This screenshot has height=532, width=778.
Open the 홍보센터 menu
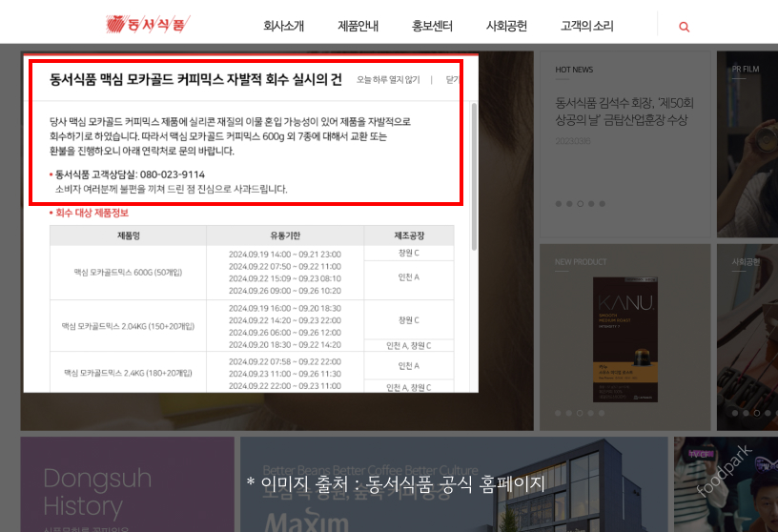coord(432,26)
